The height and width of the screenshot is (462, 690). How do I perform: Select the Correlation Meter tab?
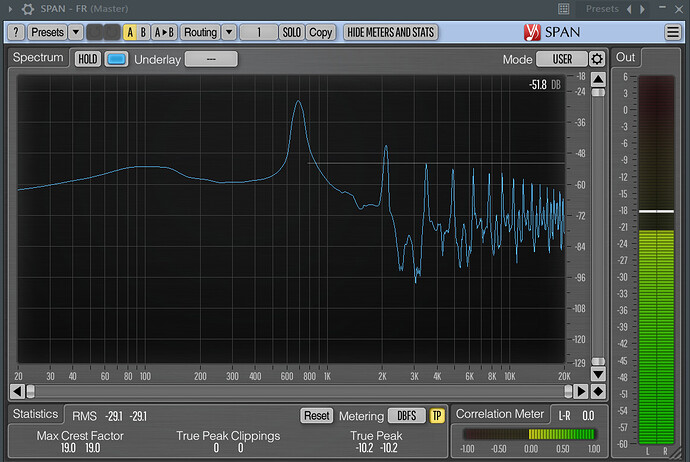[x=500, y=414]
